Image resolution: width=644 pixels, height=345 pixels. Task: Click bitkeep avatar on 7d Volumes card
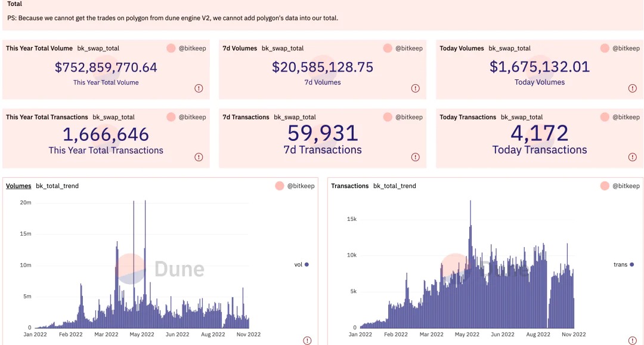(388, 48)
